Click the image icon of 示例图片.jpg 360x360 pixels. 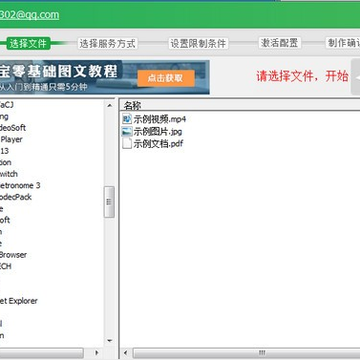pos(127,131)
